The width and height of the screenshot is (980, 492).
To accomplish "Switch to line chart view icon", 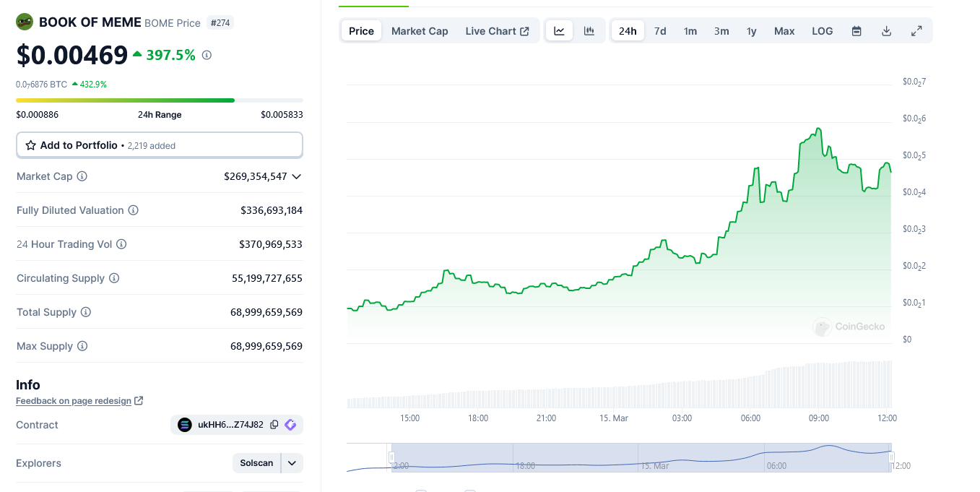I will (560, 31).
